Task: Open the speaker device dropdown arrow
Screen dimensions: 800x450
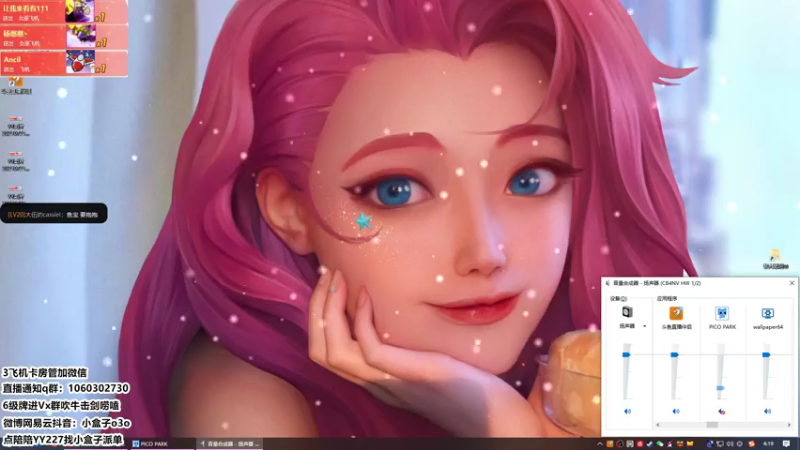Action: pyautogui.click(x=644, y=326)
